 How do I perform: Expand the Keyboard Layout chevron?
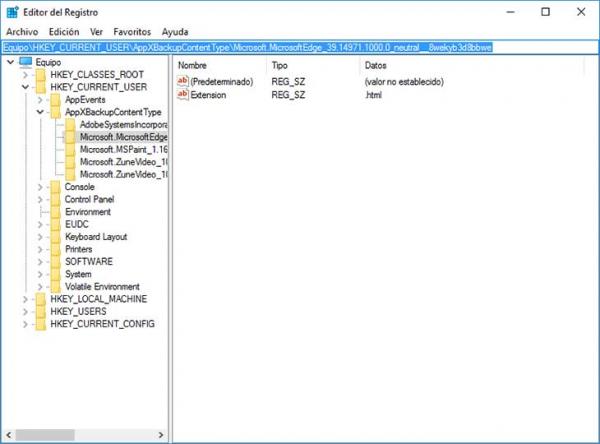pyautogui.click(x=40, y=237)
